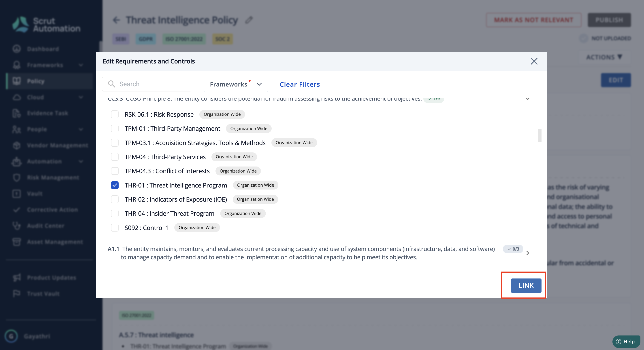
Task: Check the THR-04 Insider Threat Program checkbox
Action: (x=115, y=213)
